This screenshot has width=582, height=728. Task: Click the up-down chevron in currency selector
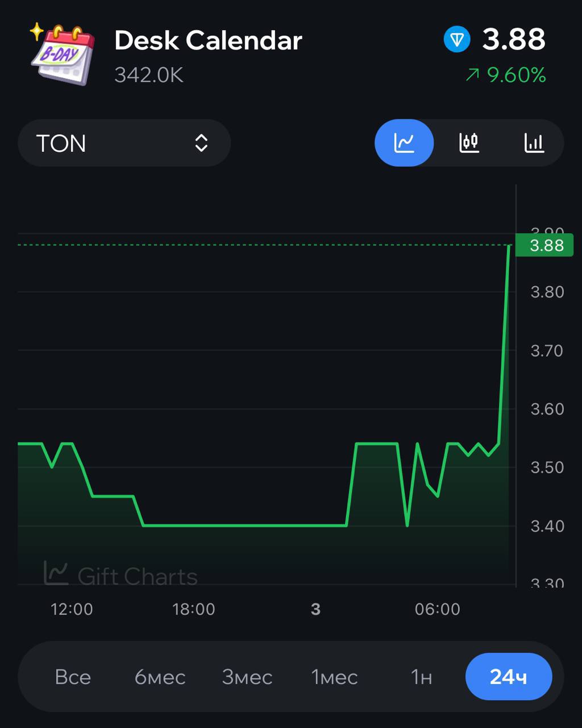click(x=201, y=143)
